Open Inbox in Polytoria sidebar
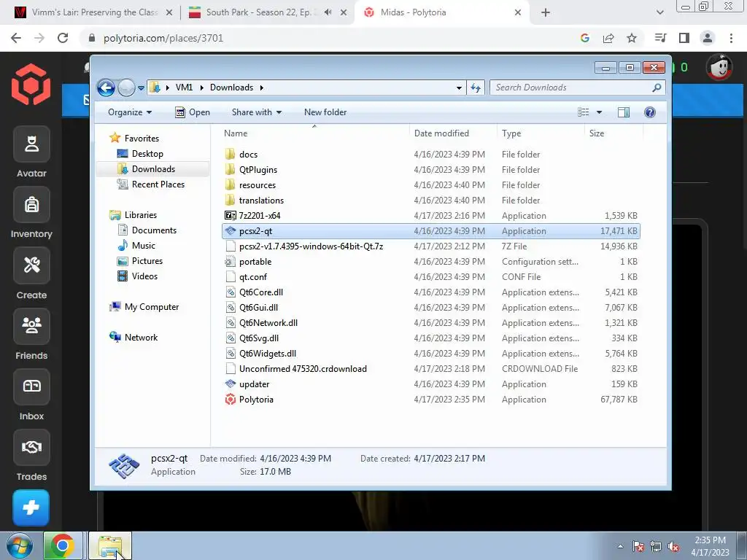Viewport: 747px width, 560px height. click(x=31, y=386)
